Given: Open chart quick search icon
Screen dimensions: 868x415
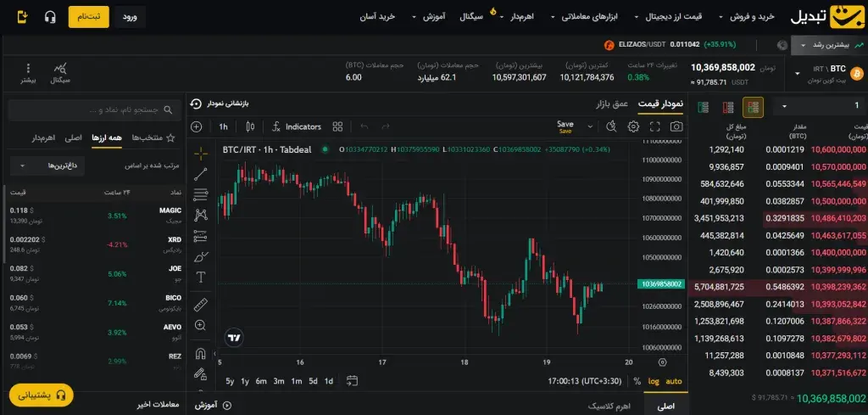Looking at the screenshot, I should click(611, 127).
